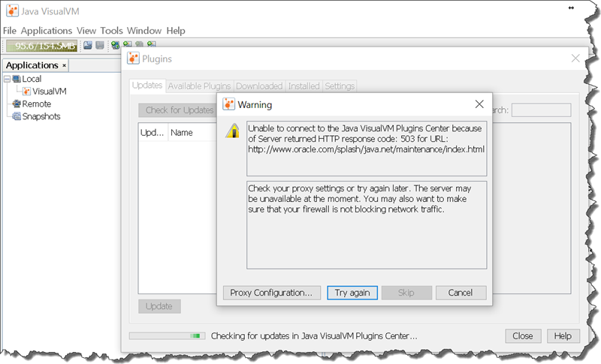
Task: Click the Load snapshot toolbar icon
Action: pos(88,46)
